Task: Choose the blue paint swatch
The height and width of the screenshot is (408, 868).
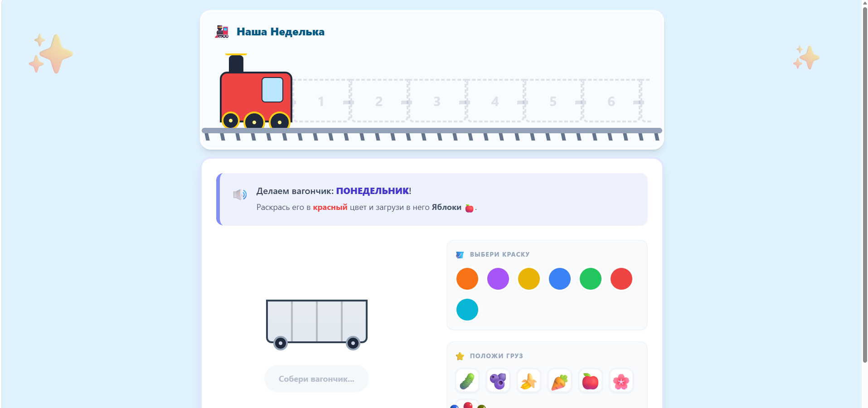Action: (559, 279)
